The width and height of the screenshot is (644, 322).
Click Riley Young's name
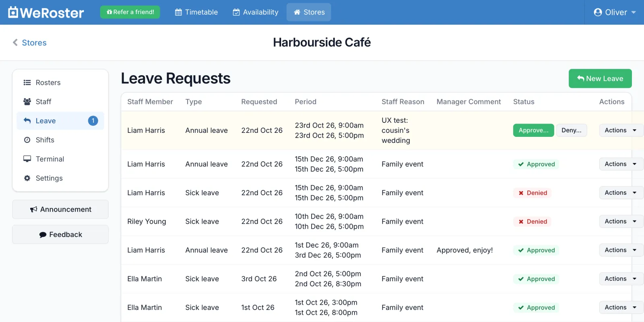coord(147,221)
